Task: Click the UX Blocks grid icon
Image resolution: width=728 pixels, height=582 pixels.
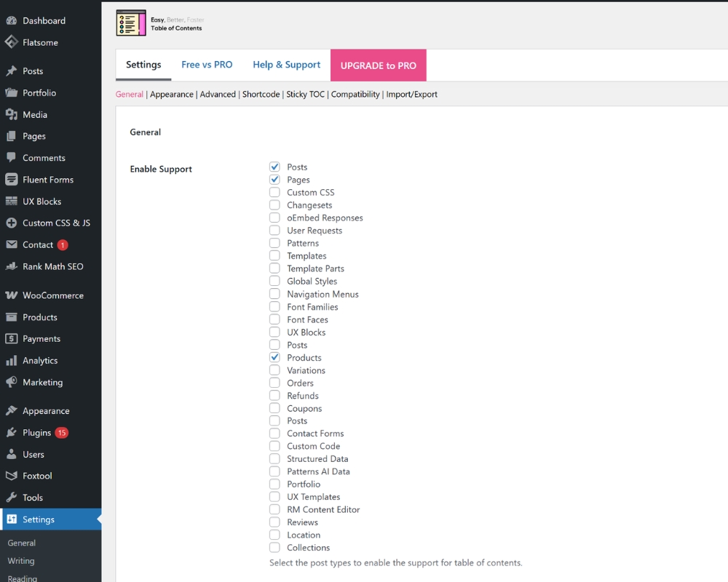Action: point(12,202)
